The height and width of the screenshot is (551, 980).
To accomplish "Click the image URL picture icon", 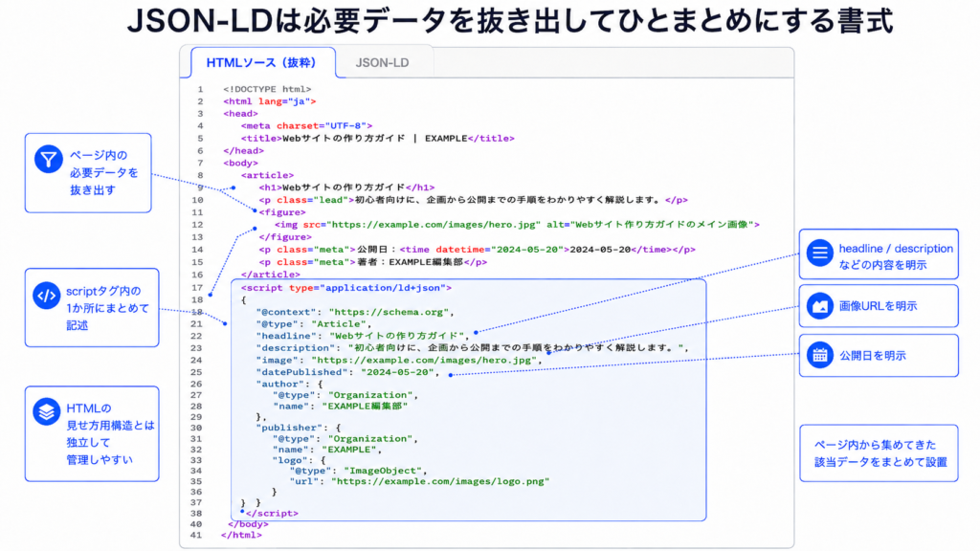I will coord(819,306).
